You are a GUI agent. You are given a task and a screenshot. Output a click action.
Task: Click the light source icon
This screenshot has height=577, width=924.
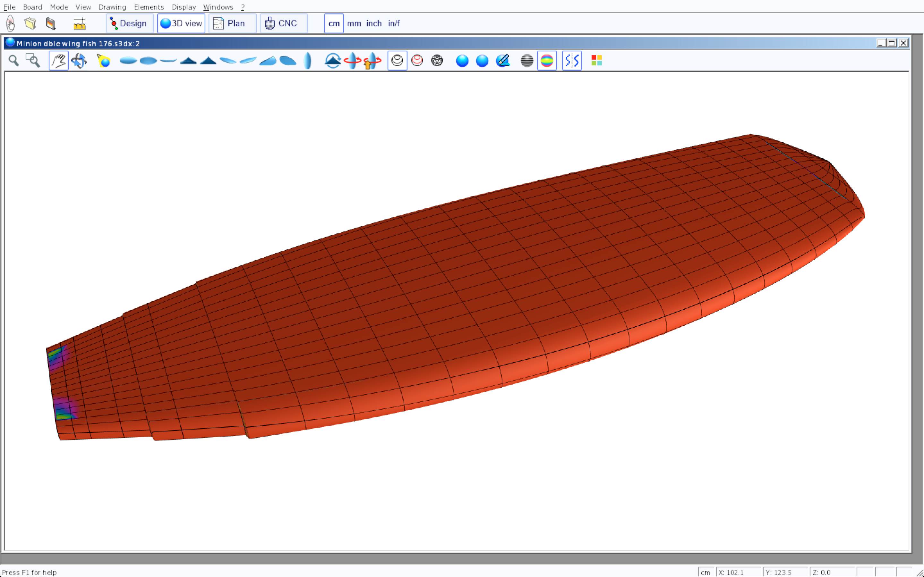(x=104, y=61)
